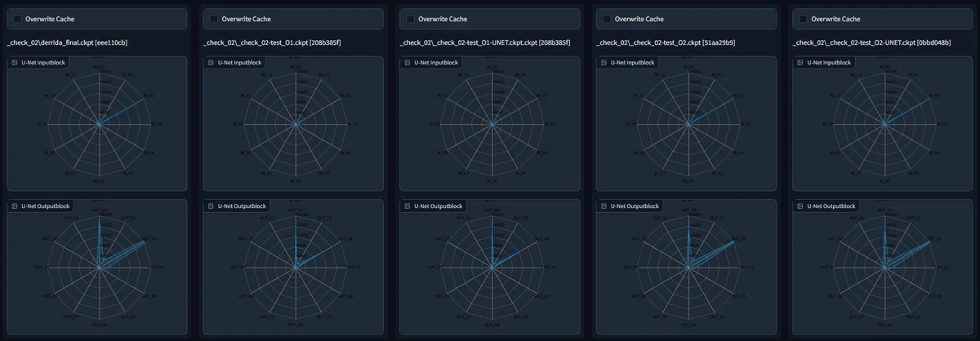Viewport: 980px width, 341px height.
Task: Click image icon of test_O2-UNET U-Net Inputblock label
Action: tap(800, 62)
